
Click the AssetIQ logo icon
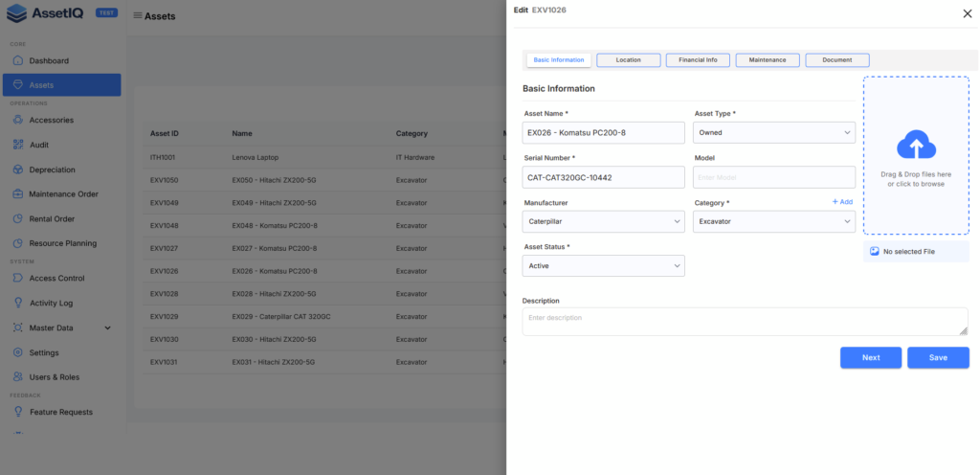pos(17,13)
